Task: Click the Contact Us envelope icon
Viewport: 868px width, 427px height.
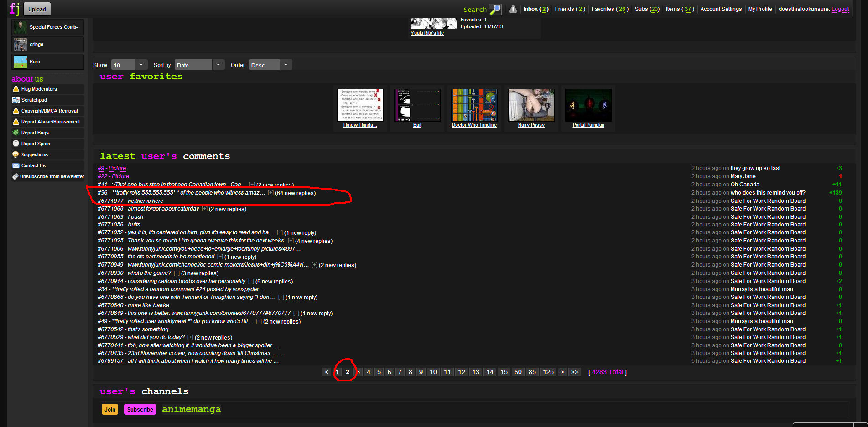Action: tap(16, 165)
